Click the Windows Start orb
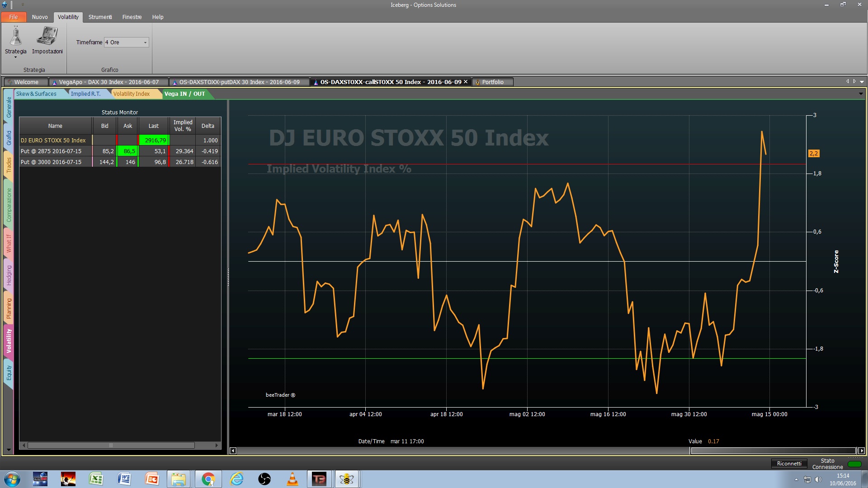The height and width of the screenshot is (488, 868). tap(12, 479)
